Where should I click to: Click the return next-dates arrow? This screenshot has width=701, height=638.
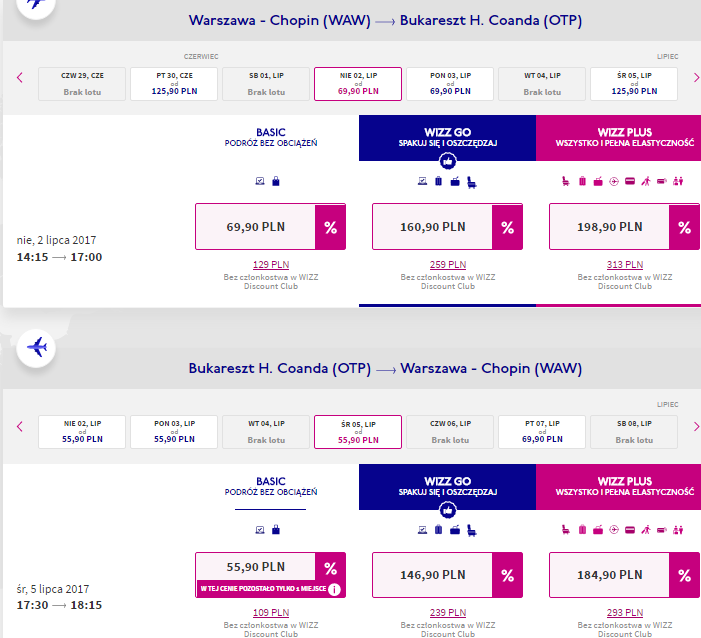coord(696,426)
